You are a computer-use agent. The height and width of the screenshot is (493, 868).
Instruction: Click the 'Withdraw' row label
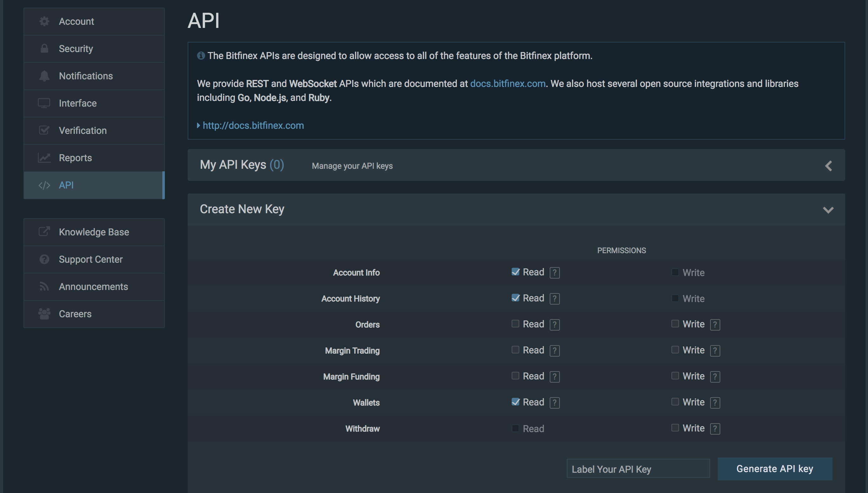(362, 429)
